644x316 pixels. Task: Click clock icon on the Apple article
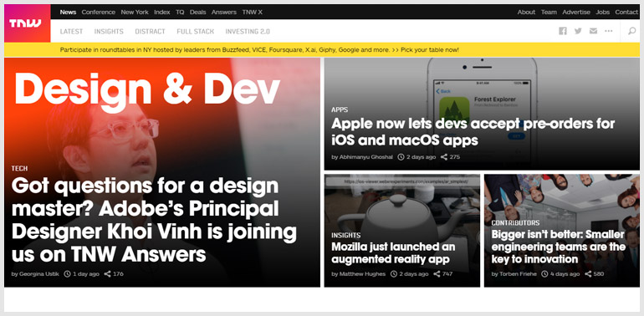(x=401, y=157)
